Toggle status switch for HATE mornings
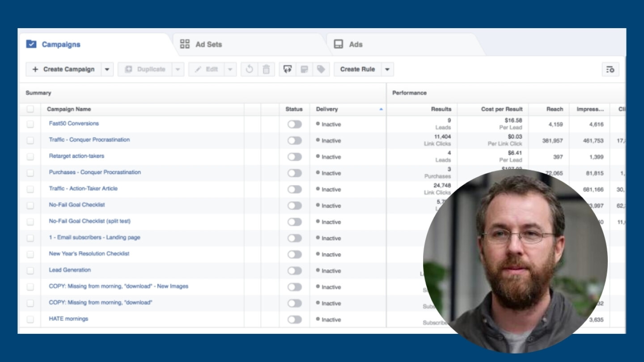The width and height of the screenshot is (644, 362). click(x=294, y=320)
